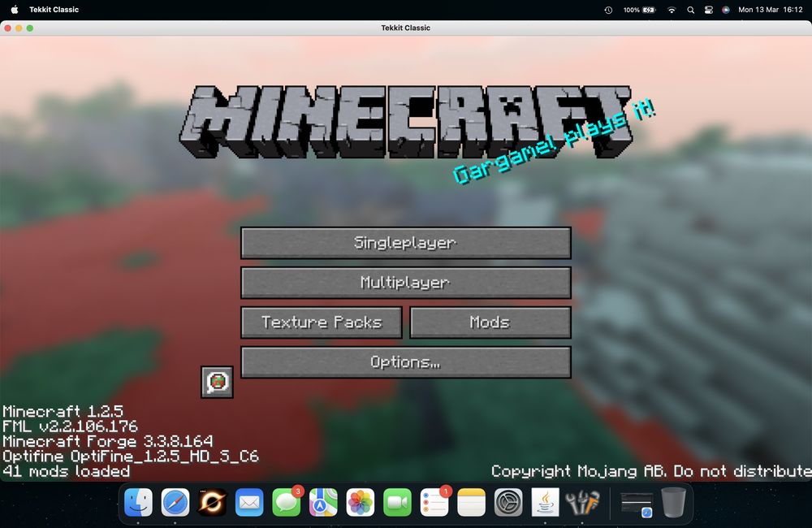
Task: Open Reminders from the dock
Action: 434,502
